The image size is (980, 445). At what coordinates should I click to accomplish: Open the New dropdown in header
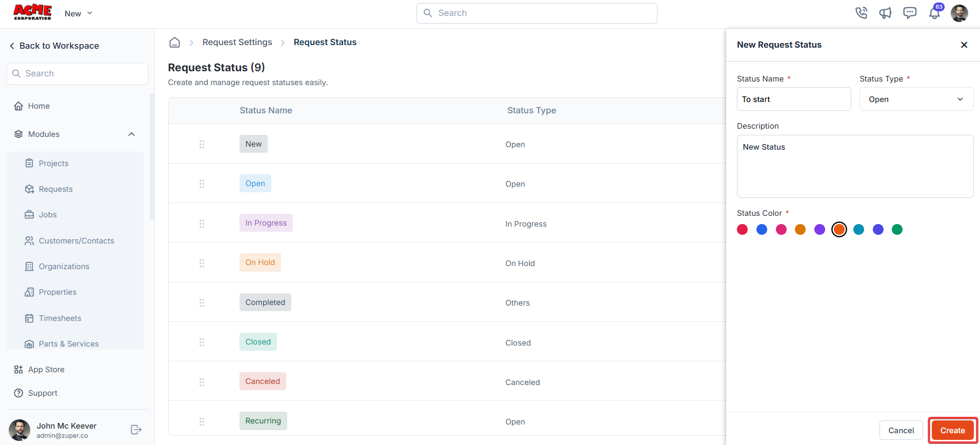pos(78,13)
